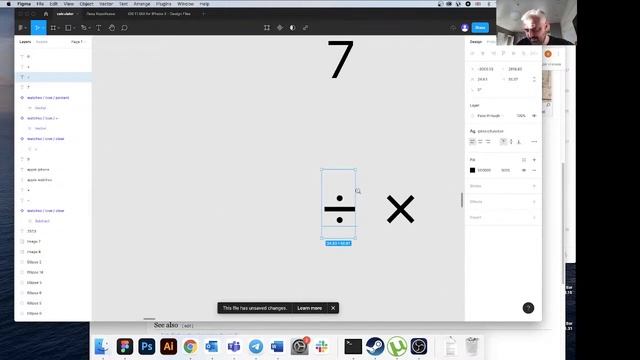Open the Edit menu

click(53, 4)
